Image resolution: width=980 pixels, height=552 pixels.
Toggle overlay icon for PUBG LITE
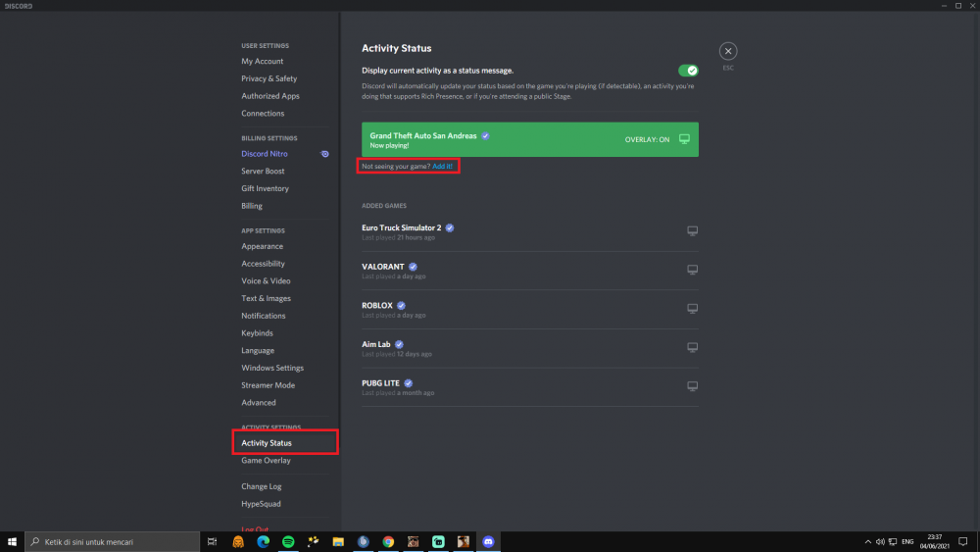point(692,386)
